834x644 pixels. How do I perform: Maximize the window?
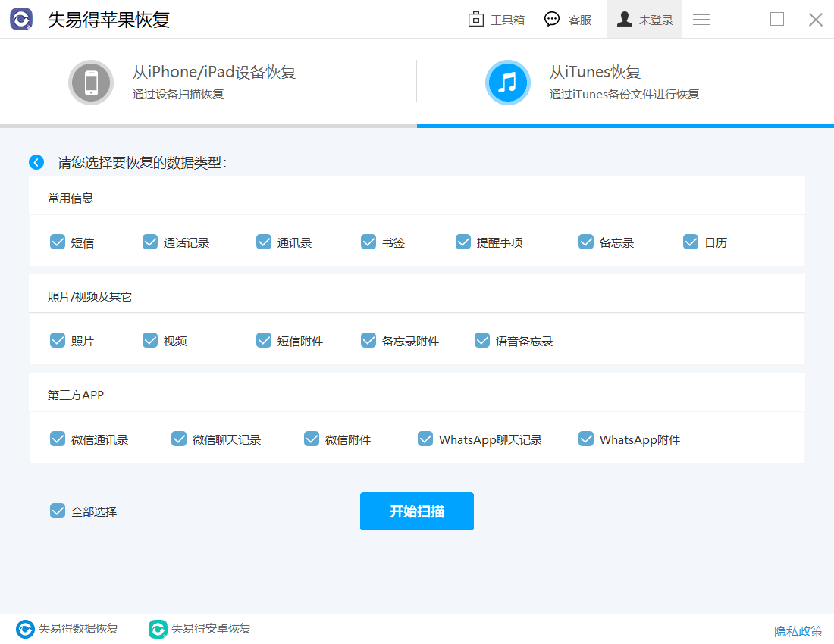(777, 19)
